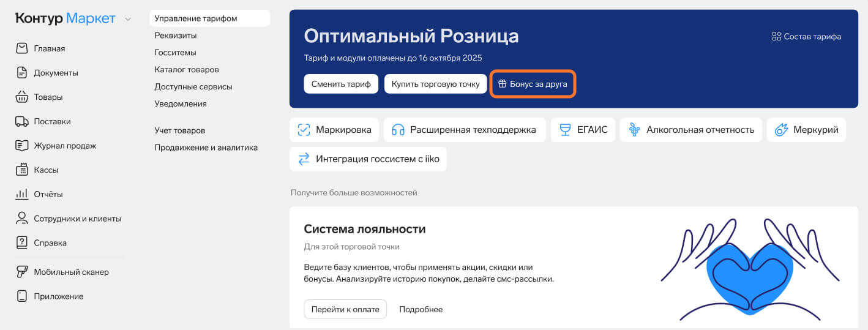Screen dimensions: 868x330
Task: Open Каталог товаров section
Action: (187, 70)
